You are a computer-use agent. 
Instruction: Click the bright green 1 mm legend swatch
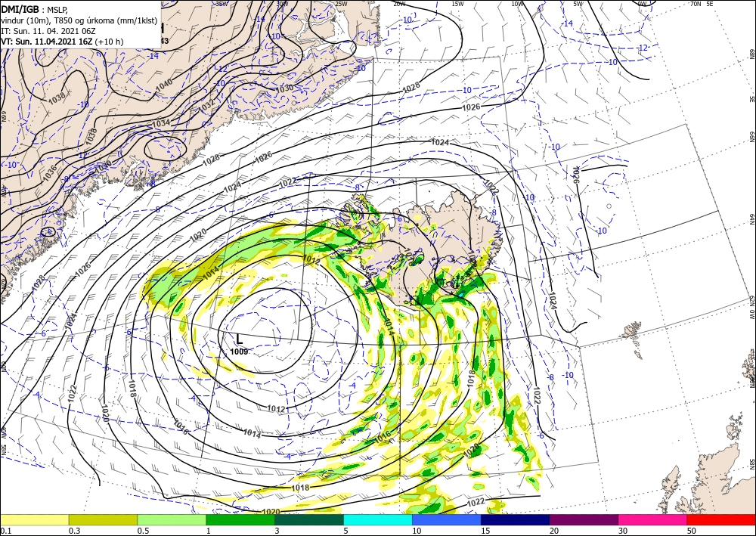(240, 519)
